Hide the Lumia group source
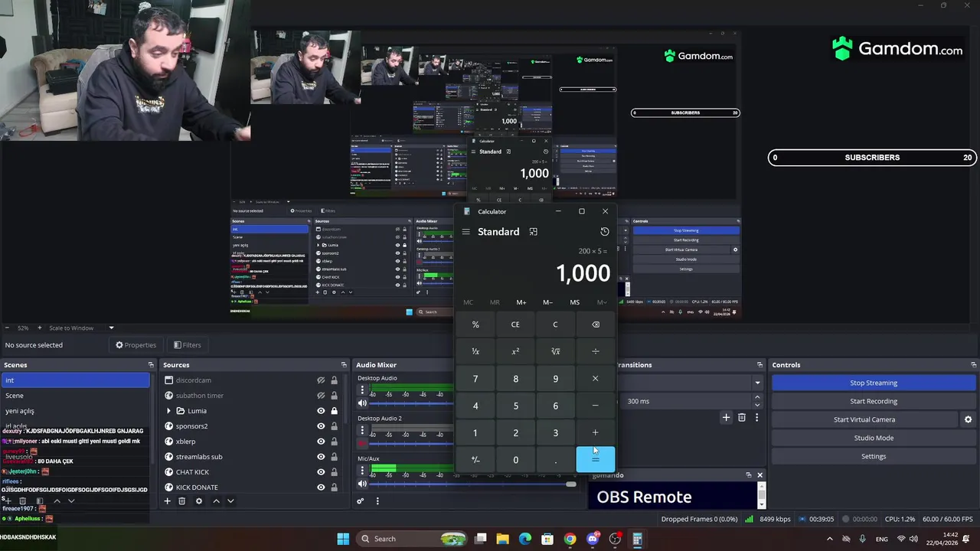The width and height of the screenshot is (980, 551). tap(321, 411)
